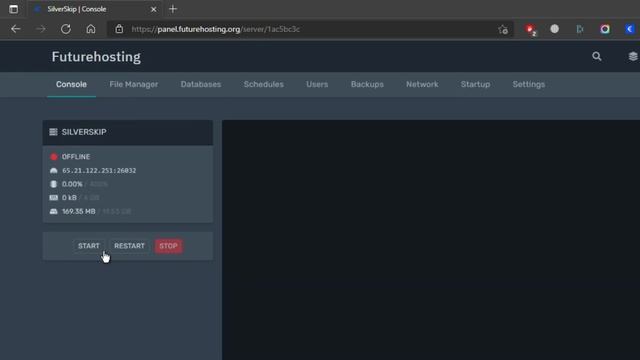Open Futurehosting panel search
This screenshot has width=640, height=360.
(597, 56)
